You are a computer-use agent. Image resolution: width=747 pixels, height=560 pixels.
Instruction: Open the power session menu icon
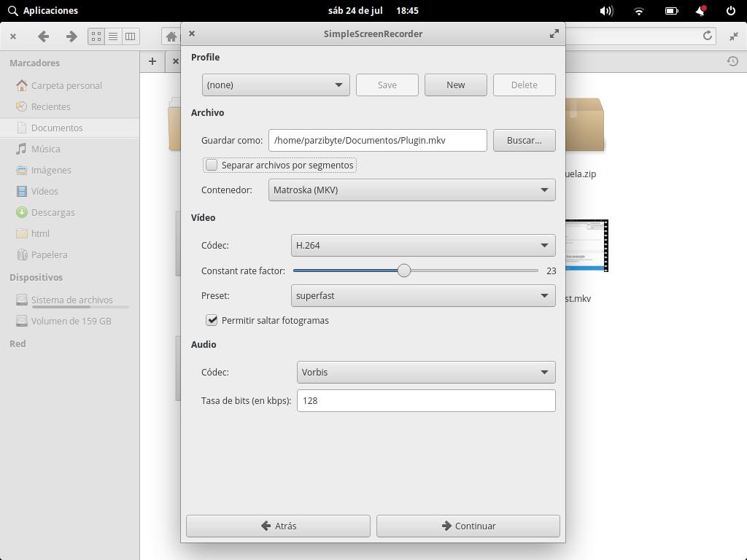730,10
